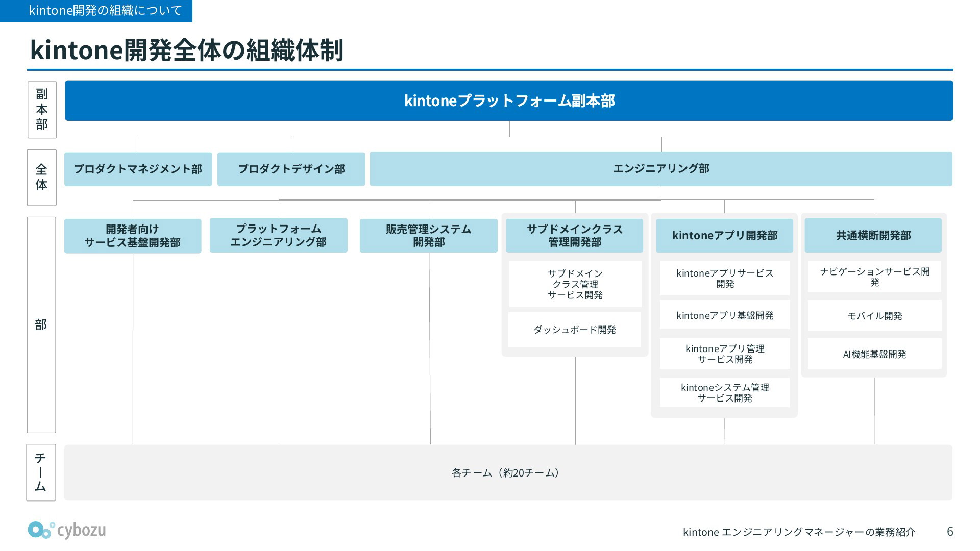
Task: Select the AI機能基盤開発 item
Action: pyautogui.click(x=874, y=354)
